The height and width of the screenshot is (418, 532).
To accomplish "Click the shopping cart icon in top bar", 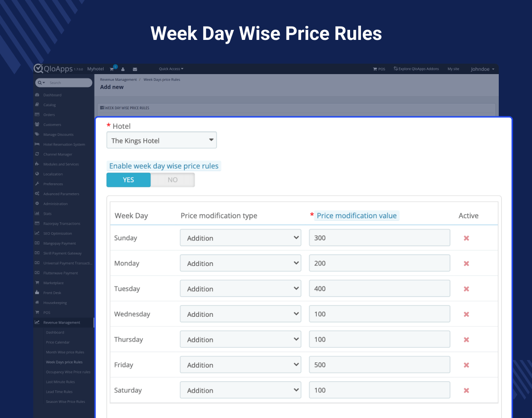I will 112,69.
